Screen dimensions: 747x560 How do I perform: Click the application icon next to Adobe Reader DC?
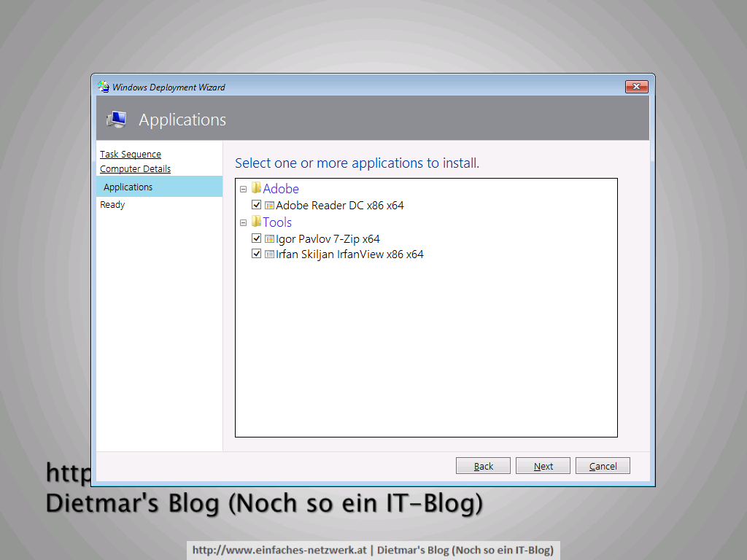pos(269,205)
